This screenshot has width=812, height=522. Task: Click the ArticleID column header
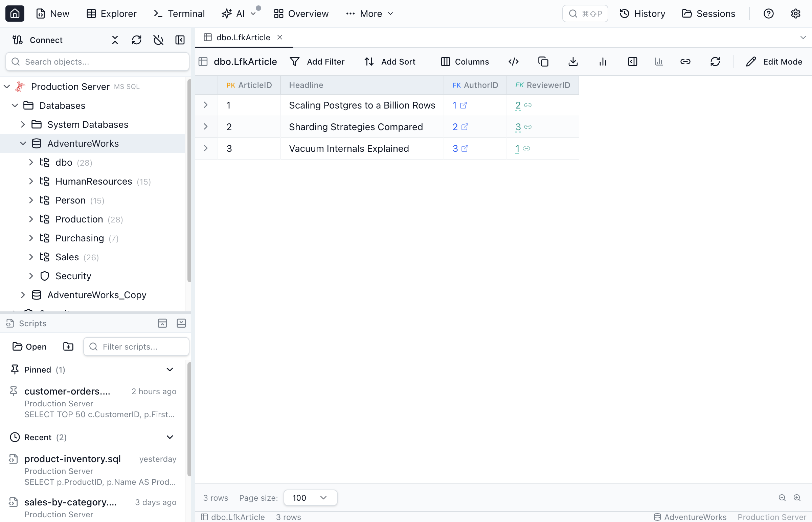point(249,85)
